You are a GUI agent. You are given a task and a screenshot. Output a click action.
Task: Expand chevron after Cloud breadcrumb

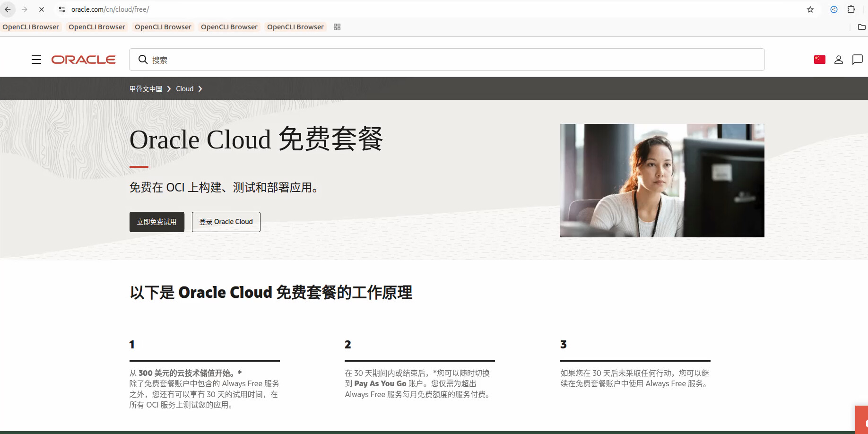(200, 89)
